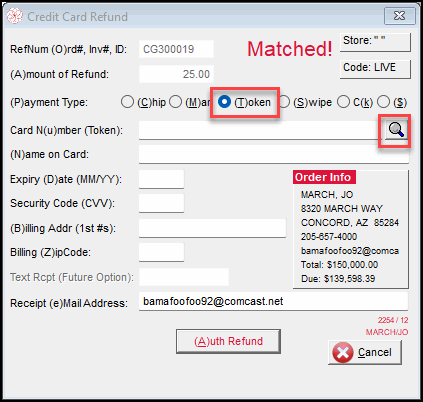Click the Billing (Z)ipCode field

(x=161, y=252)
